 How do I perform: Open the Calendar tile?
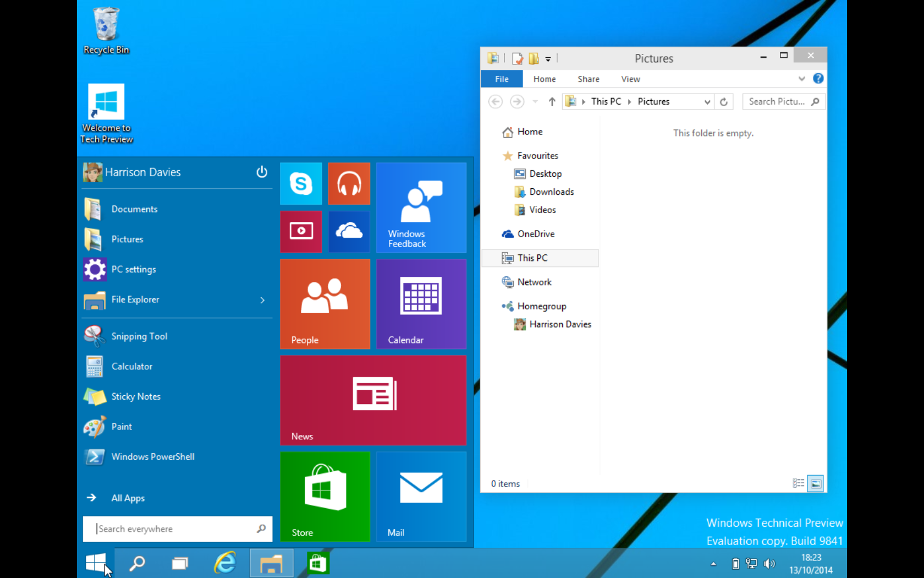[x=421, y=304]
